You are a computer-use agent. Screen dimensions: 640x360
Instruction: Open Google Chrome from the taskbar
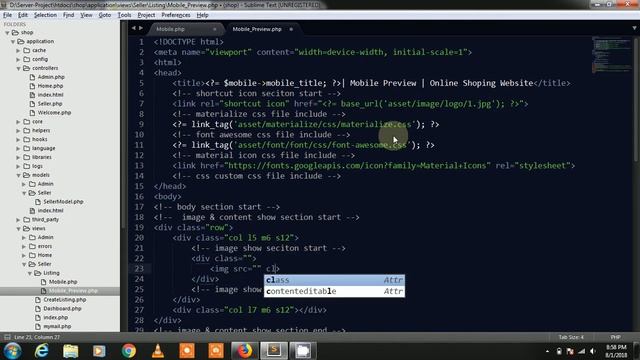[x=129, y=351]
